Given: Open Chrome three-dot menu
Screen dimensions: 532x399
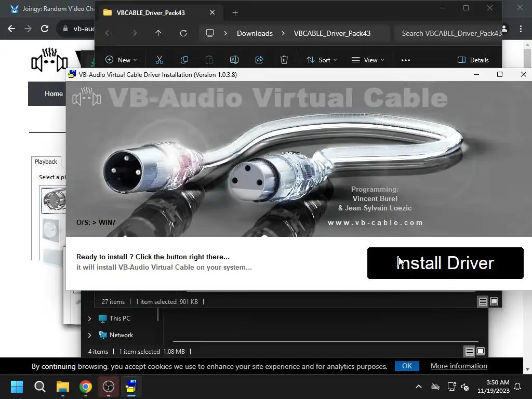Looking at the screenshot, I should (x=521, y=29).
